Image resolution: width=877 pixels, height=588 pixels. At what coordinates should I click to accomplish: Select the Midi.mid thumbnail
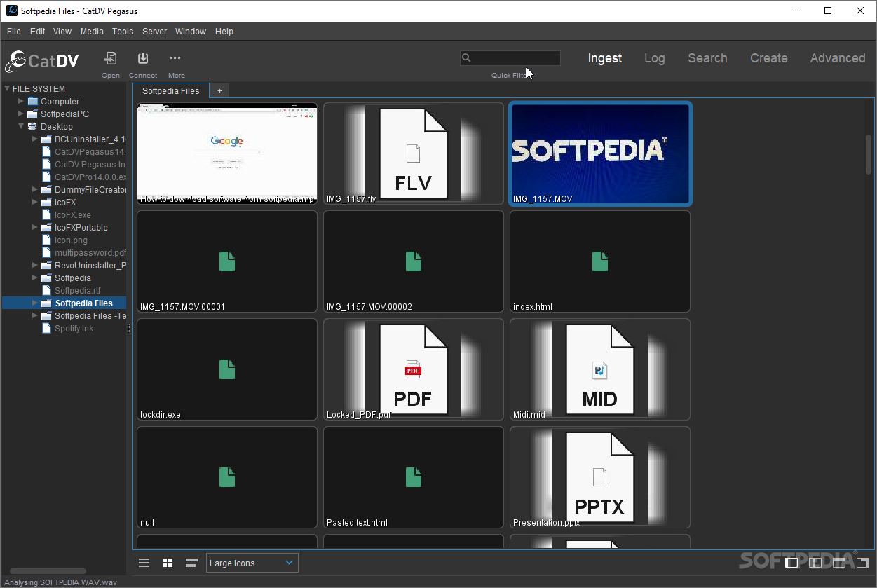point(600,369)
